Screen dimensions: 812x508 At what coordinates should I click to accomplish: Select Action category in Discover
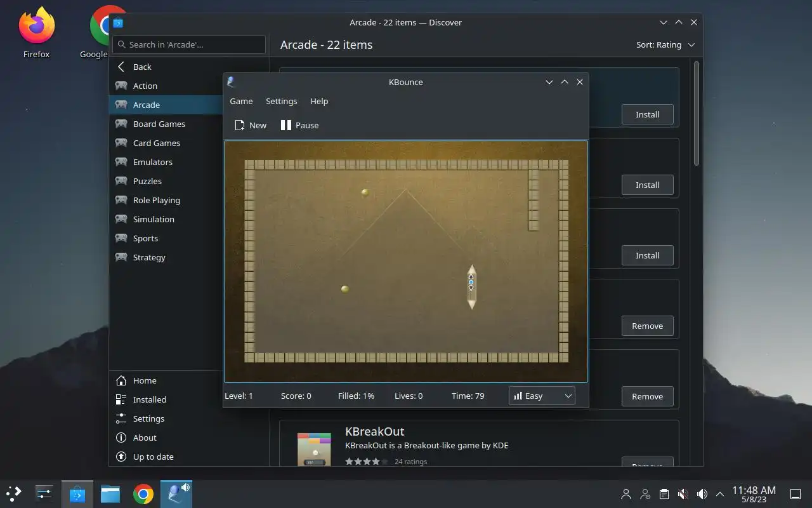tap(167, 86)
